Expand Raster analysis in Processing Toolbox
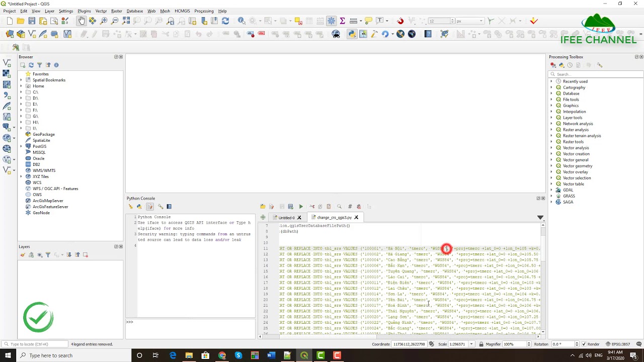This screenshot has height=362, width=644. point(551,130)
